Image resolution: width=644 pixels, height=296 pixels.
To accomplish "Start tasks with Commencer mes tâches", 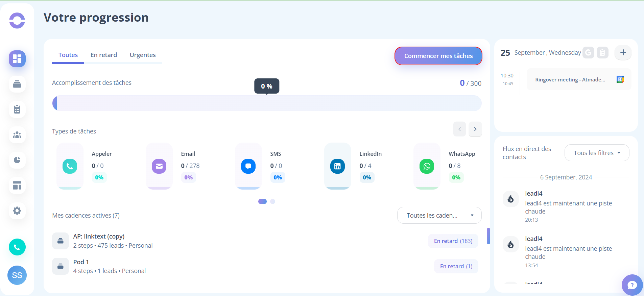I will [438, 56].
